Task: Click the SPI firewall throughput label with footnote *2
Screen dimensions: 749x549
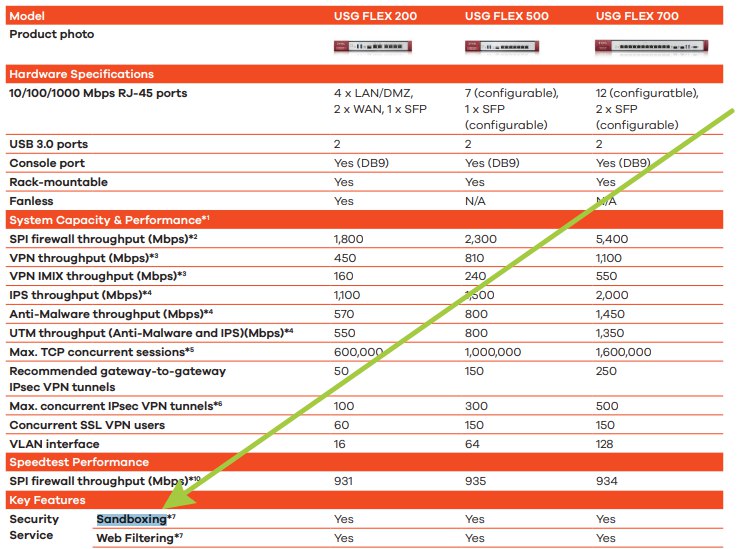Action: coord(103,239)
